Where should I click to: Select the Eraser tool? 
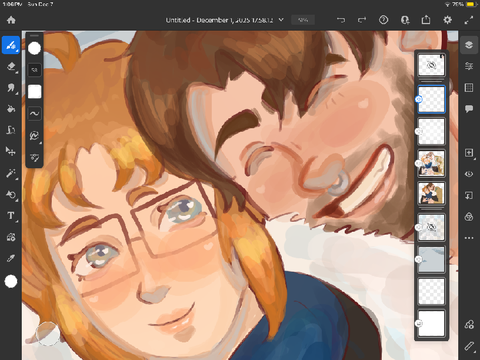tap(11, 67)
